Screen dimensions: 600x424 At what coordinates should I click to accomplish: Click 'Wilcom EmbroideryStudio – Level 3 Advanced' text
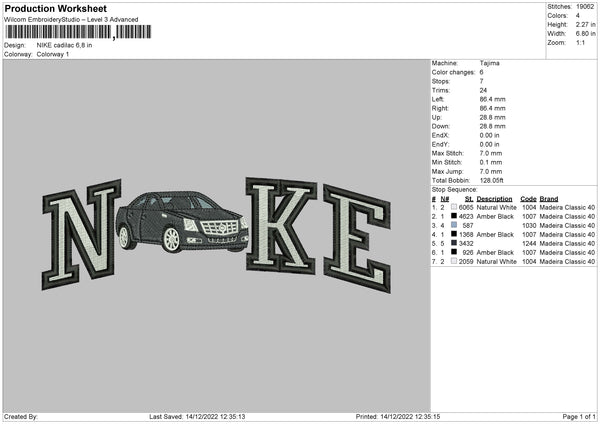pos(71,20)
